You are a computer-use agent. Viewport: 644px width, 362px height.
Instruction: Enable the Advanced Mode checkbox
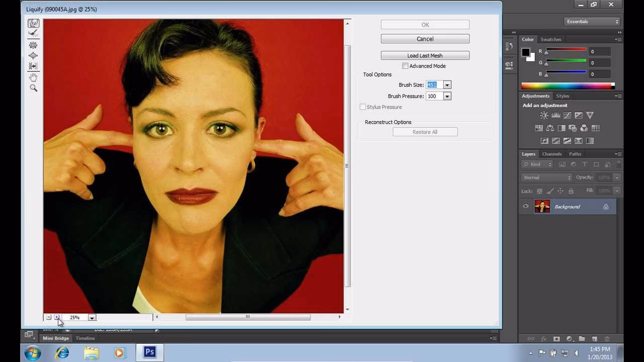[x=405, y=66]
